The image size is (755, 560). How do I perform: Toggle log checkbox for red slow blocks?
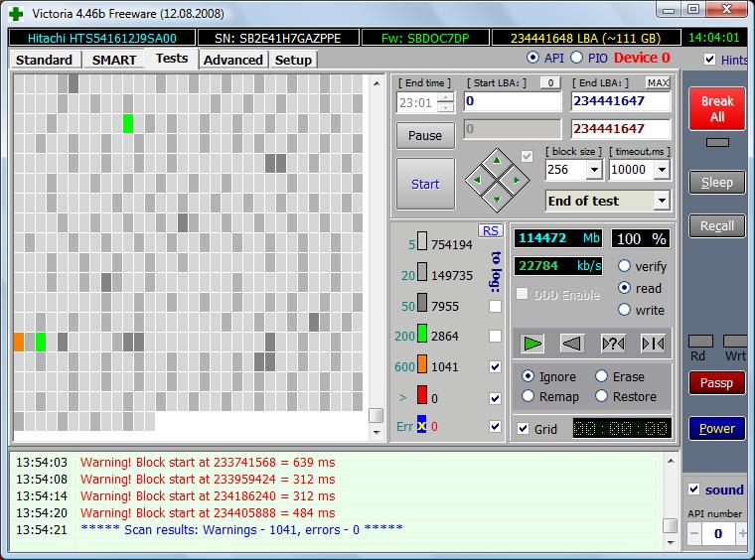[x=495, y=398]
